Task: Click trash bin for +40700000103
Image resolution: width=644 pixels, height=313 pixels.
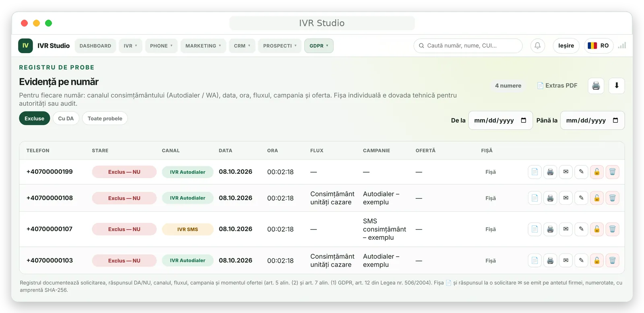Action: [x=612, y=260]
